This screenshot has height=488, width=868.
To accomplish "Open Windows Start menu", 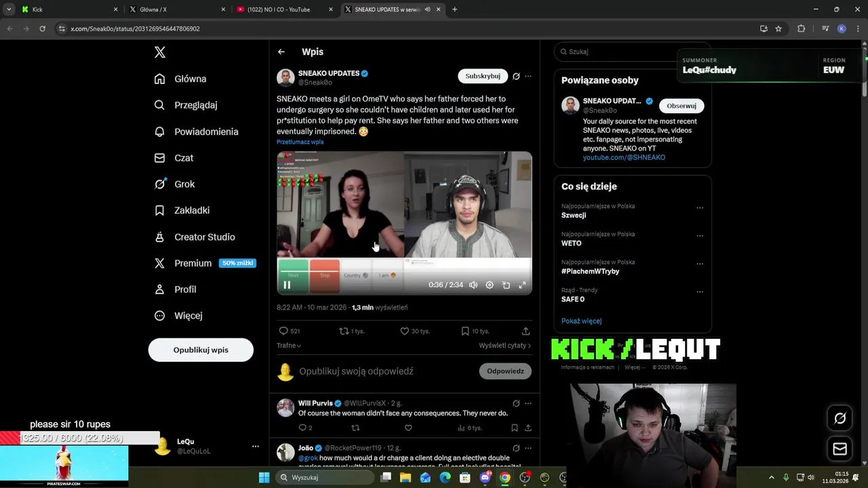I will tap(264, 478).
